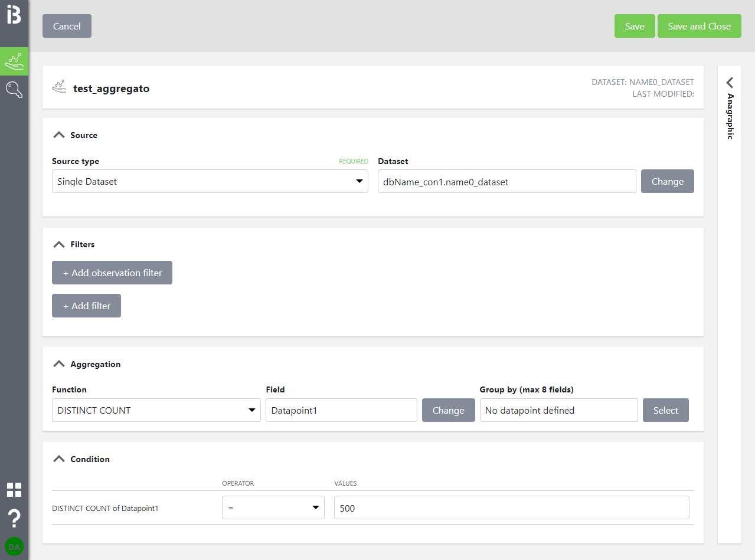
Task: Open the key icon section in the sidebar
Action: coord(14,90)
